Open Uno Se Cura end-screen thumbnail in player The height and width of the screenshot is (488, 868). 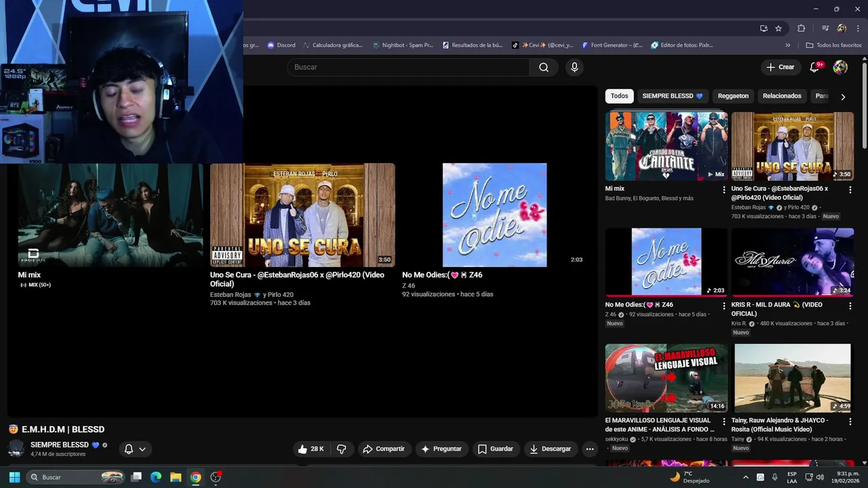[302, 215]
